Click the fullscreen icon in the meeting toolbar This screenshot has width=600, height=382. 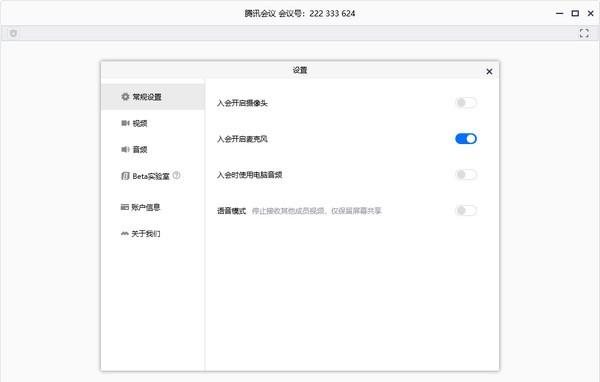click(584, 33)
